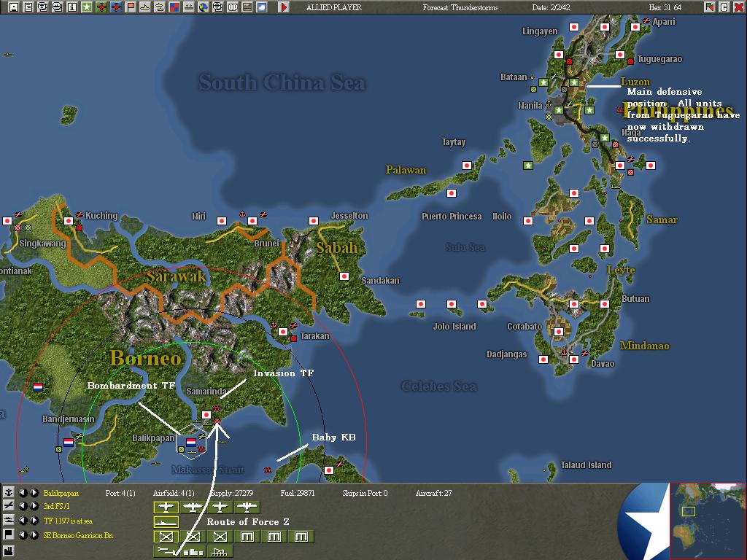Click the red and blue checkered icon
Viewport: 747px width, 560px height.
[x=174, y=7]
